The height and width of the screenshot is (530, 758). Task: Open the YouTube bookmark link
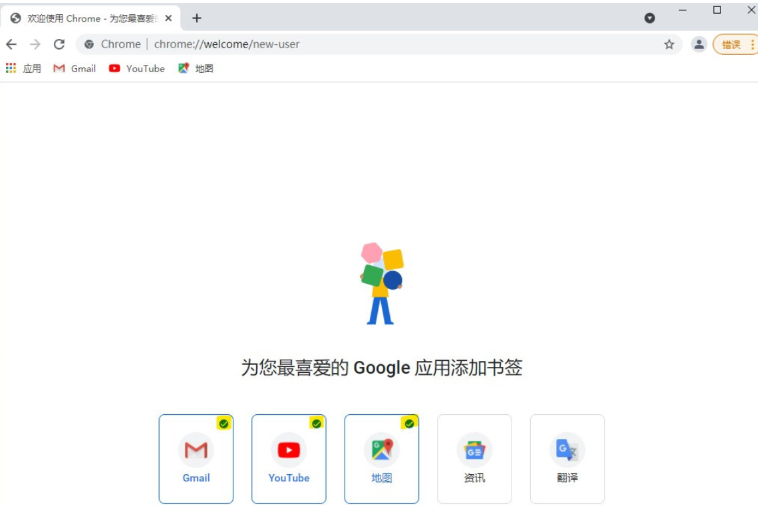pyautogui.click(x=137, y=69)
